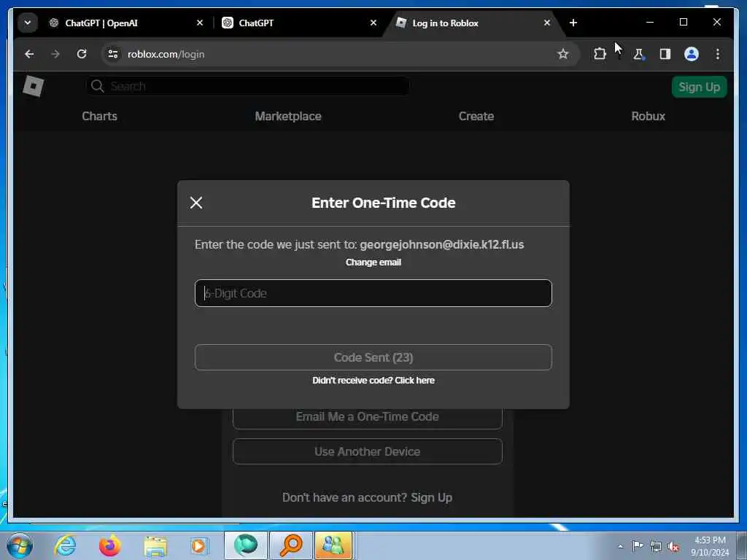Open the Create navigation item
Image resolution: width=747 pixels, height=560 pixels.
[x=476, y=116]
